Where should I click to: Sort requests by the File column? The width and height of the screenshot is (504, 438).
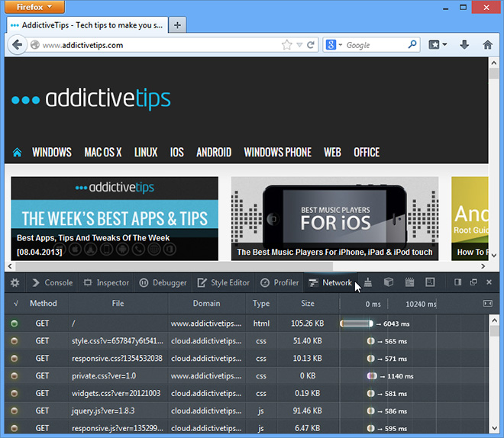118,303
